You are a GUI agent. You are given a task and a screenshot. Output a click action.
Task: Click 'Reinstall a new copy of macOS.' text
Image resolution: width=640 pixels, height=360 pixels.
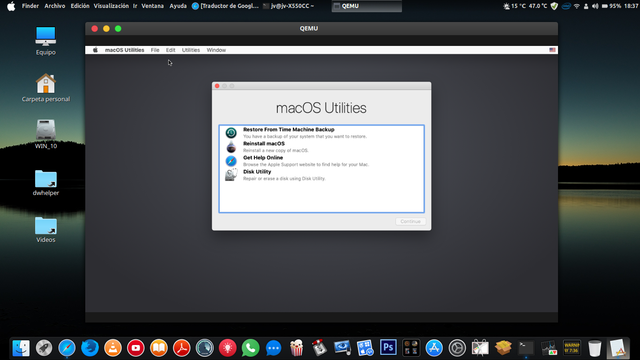[276, 150]
